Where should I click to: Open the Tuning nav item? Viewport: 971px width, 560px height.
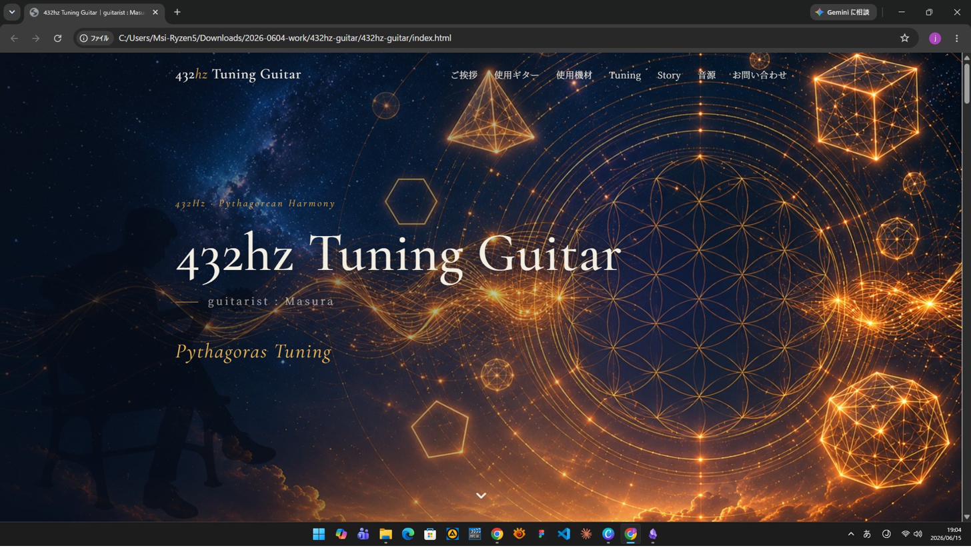(625, 75)
